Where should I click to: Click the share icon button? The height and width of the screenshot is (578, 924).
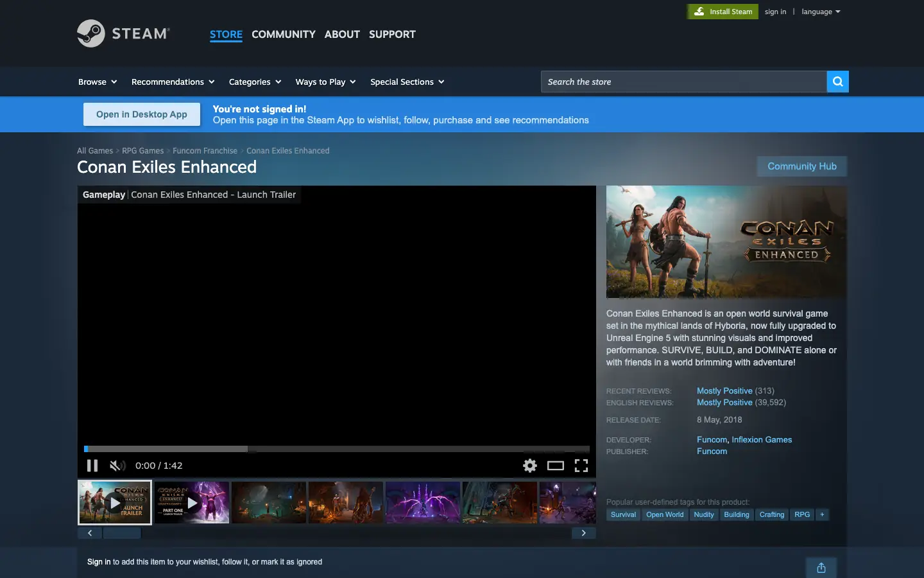click(821, 568)
